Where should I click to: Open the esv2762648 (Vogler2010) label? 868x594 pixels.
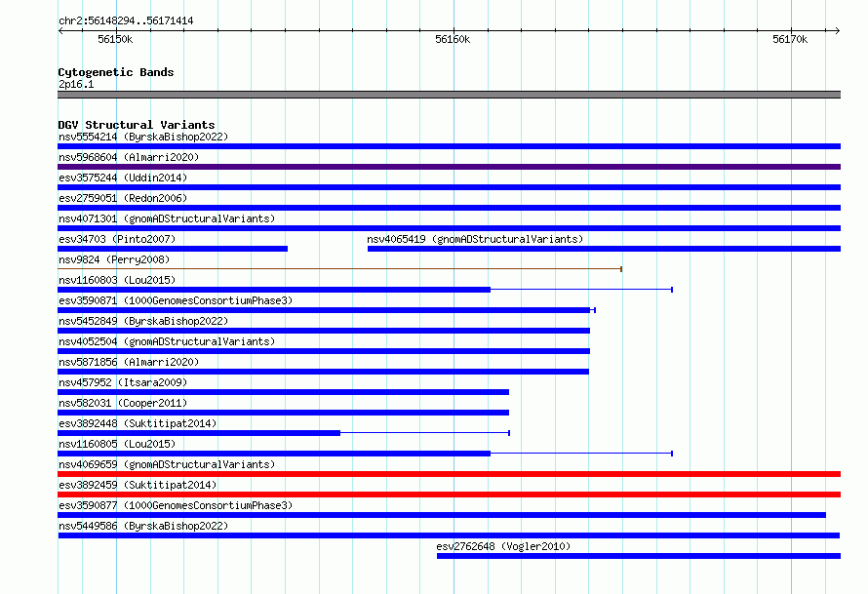pyautogui.click(x=503, y=546)
